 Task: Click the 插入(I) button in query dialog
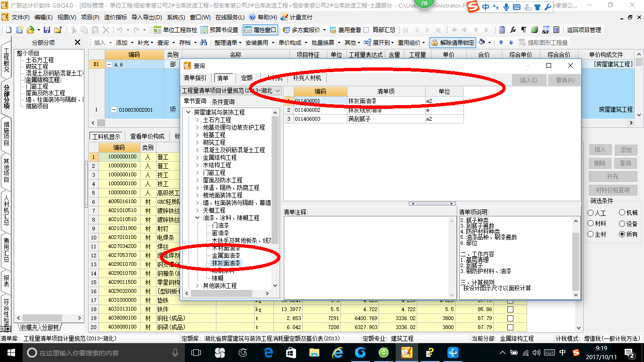pyautogui.click(x=528, y=80)
